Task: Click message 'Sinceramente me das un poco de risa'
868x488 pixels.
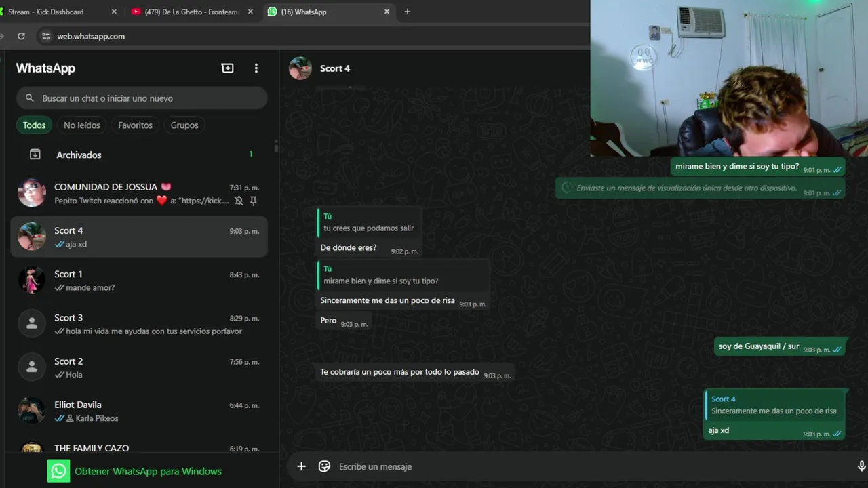Action: coord(387,300)
